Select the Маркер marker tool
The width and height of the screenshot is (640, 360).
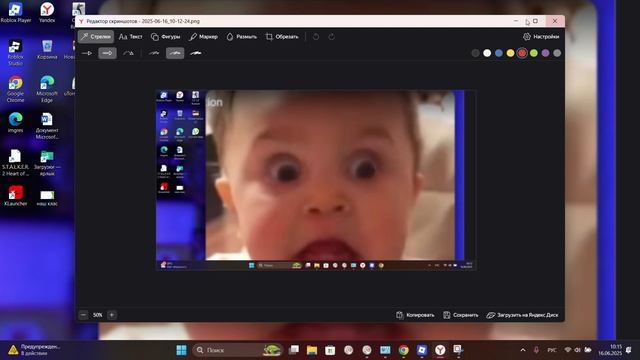203,37
